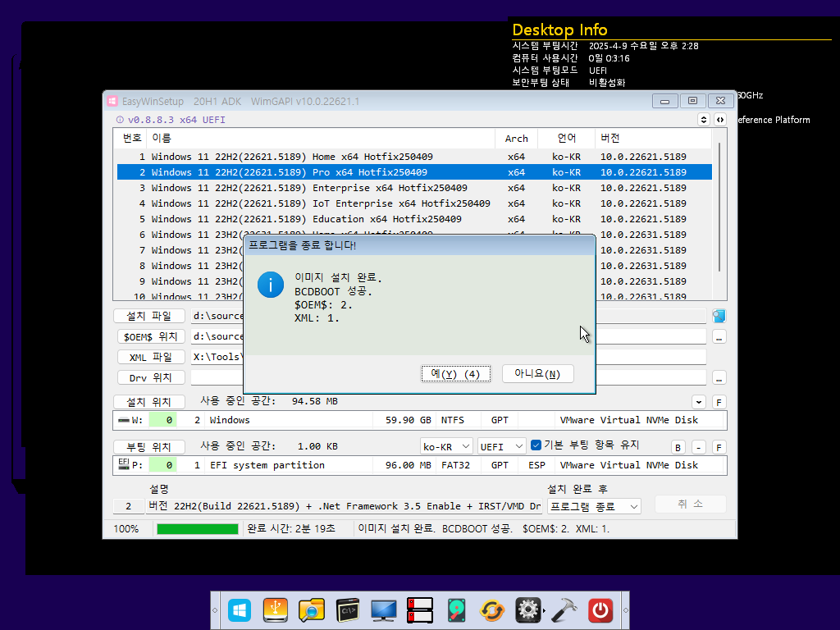Click the 설명 description text field
This screenshot has width=840, height=630.
[x=344, y=506]
